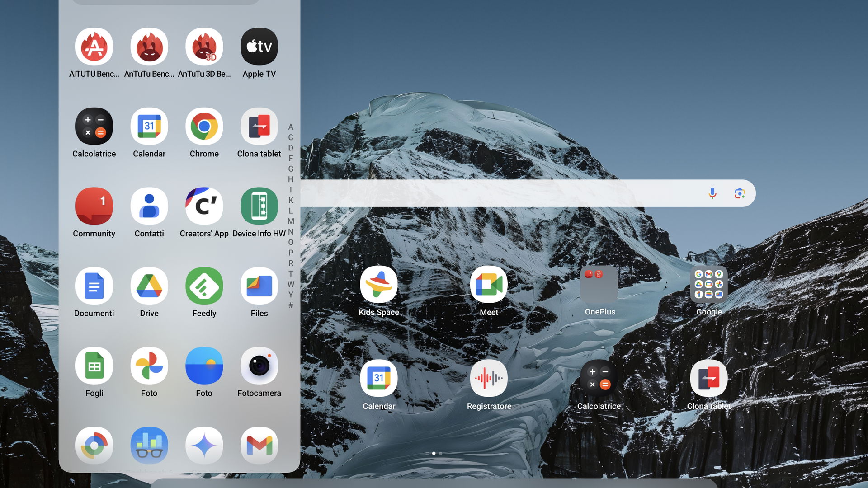Launch Meet from home screen
Screen dimensions: 868x488
(x=489, y=285)
